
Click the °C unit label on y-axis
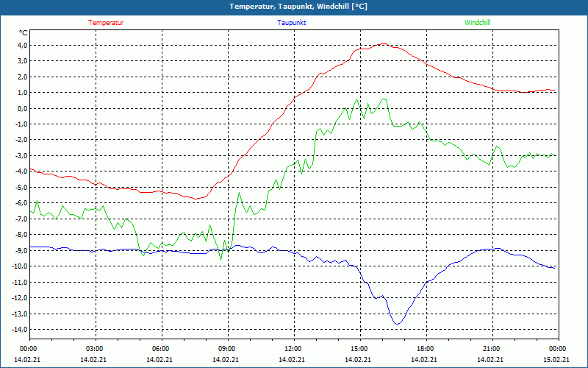[24, 33]
